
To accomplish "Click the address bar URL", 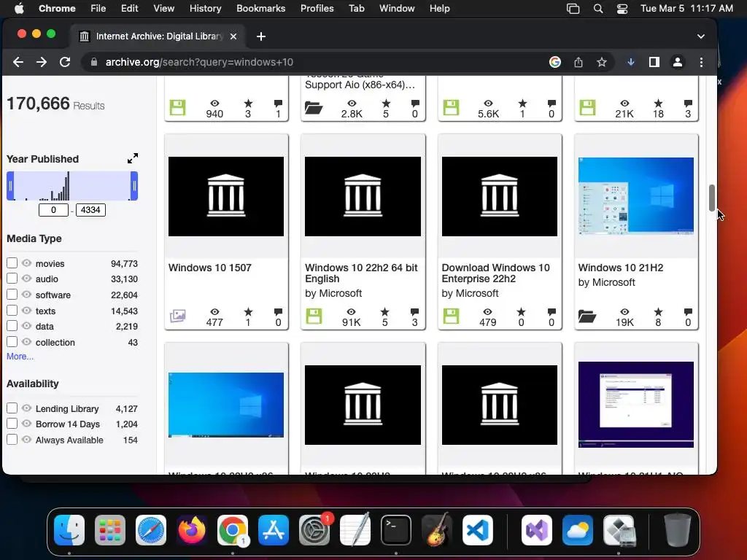I will click(199, 62).
